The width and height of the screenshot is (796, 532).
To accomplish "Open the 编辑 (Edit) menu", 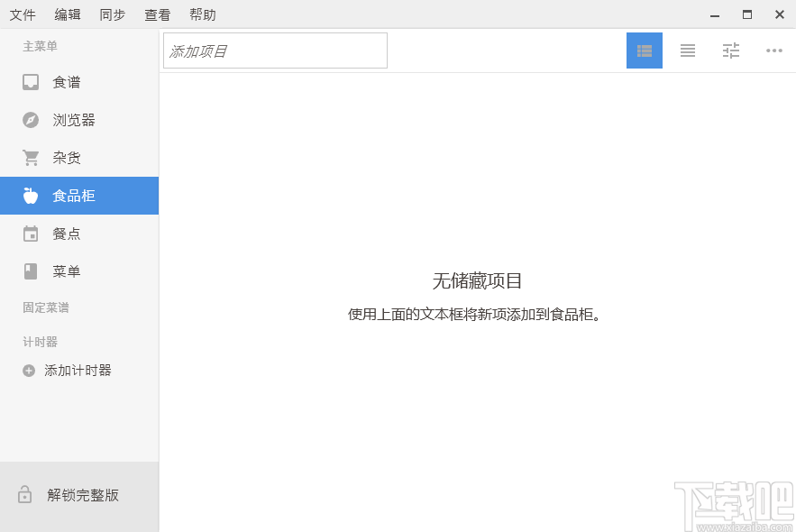I will click(67, 14).
